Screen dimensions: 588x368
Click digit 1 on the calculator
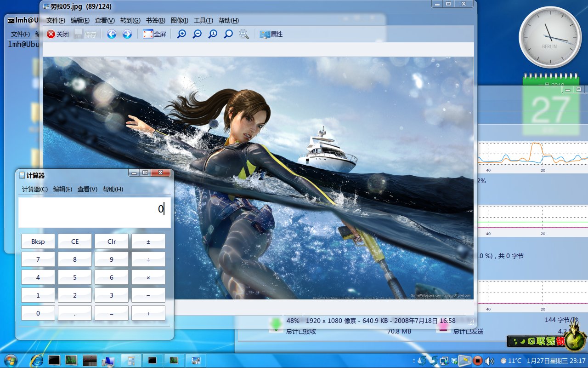coord(38,295)
